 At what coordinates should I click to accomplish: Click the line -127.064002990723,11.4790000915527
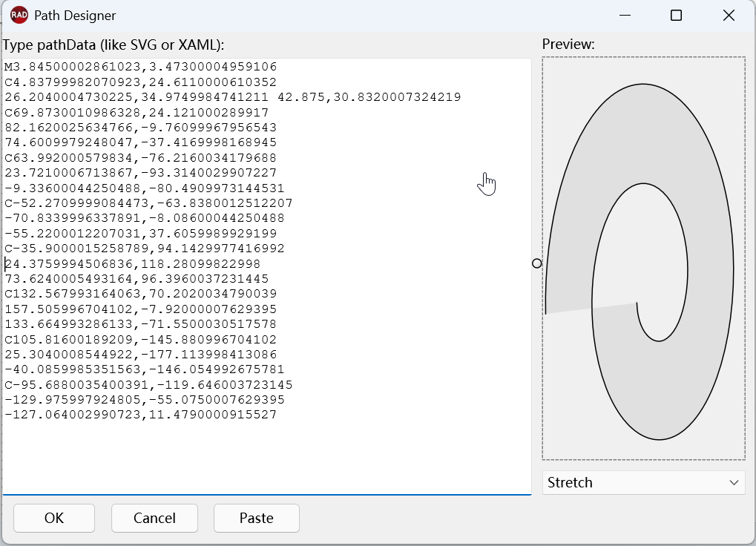pos(141,415)
